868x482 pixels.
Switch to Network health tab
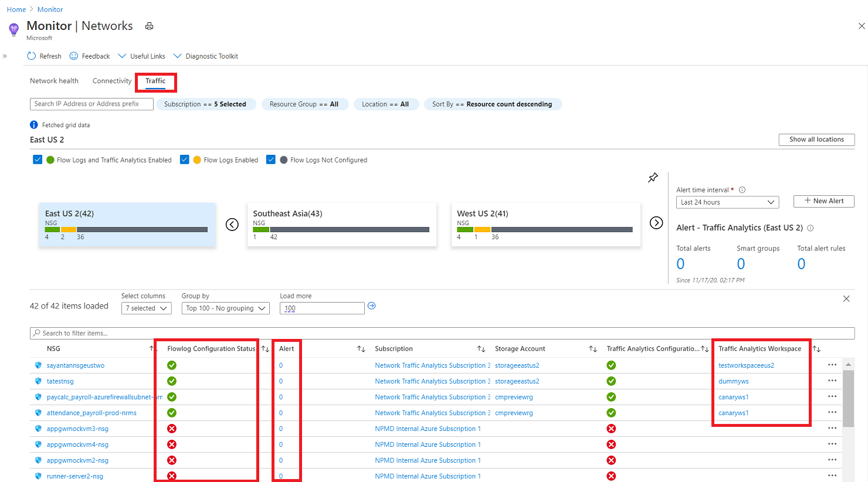click(x=54, y=81)
